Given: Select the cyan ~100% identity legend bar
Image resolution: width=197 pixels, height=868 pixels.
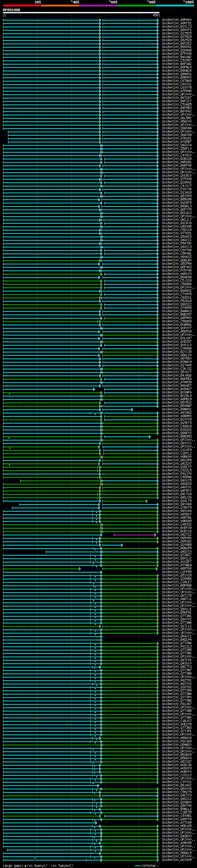Looking at the screenshot, I should pos(175,6).
